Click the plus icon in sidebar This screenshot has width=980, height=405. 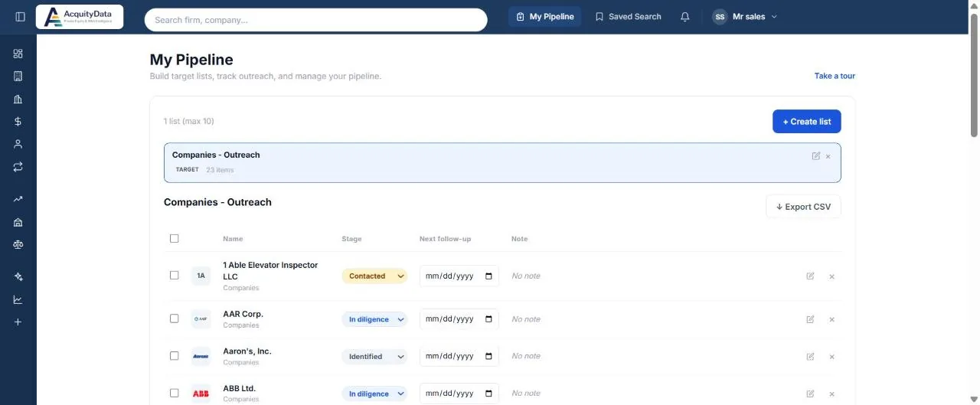[x=18, y=322]
